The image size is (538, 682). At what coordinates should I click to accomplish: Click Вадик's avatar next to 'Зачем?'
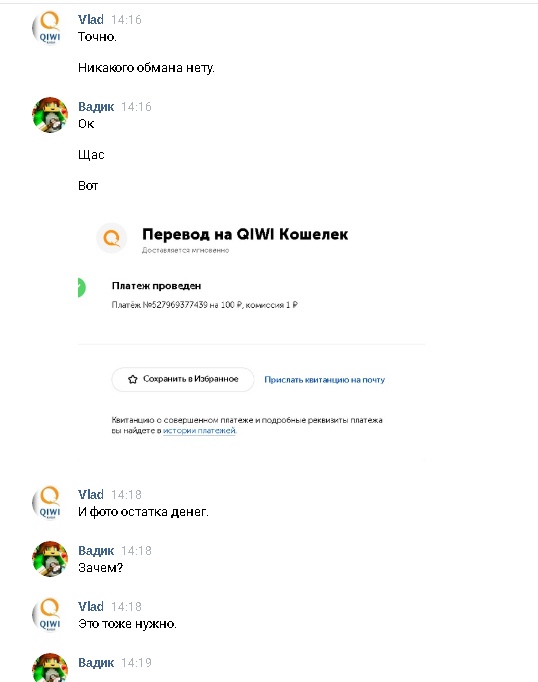click(50, 559)
